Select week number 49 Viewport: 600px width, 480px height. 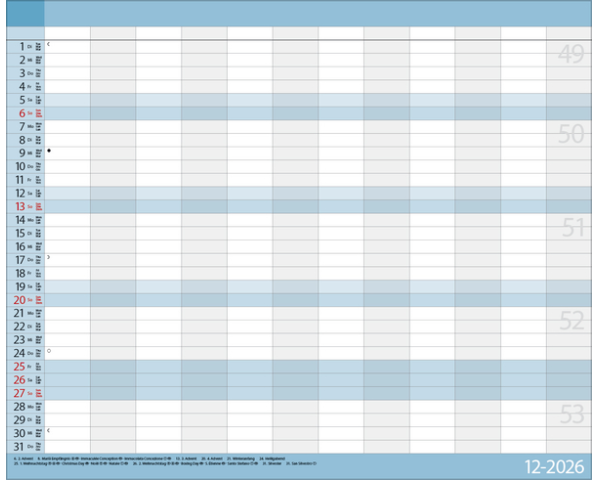570,56
